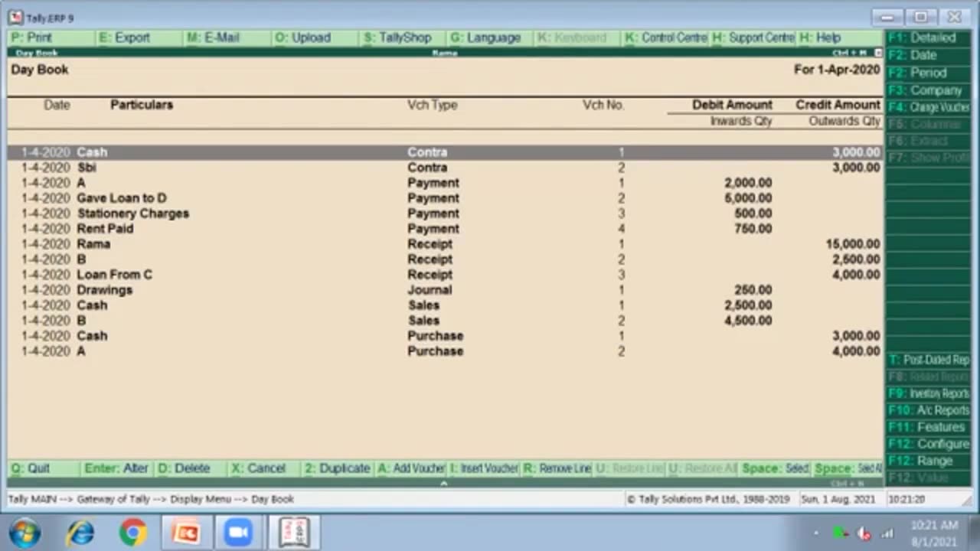Click the Space: Select button
The height and width of the screenshot is (551, 980).
click(x=776, y=468)
